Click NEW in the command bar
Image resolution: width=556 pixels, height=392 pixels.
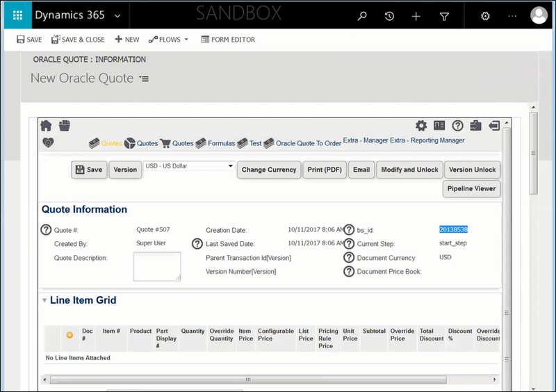(127, 40)
